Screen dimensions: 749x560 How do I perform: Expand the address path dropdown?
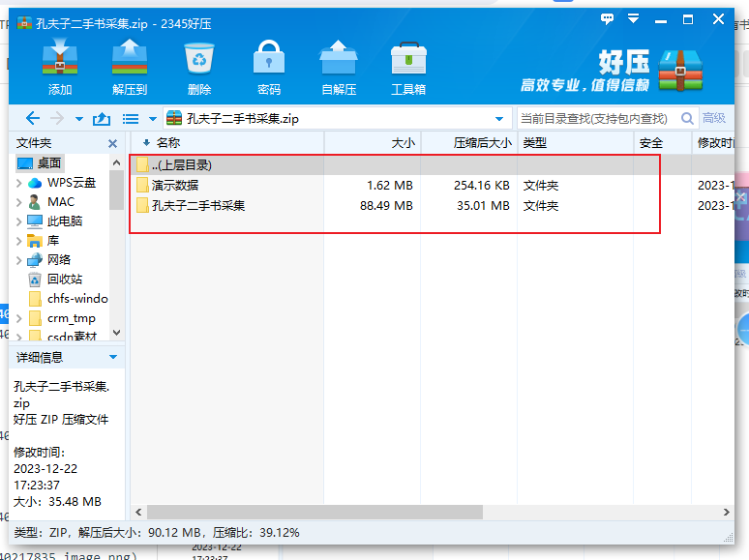click(499, 119)
